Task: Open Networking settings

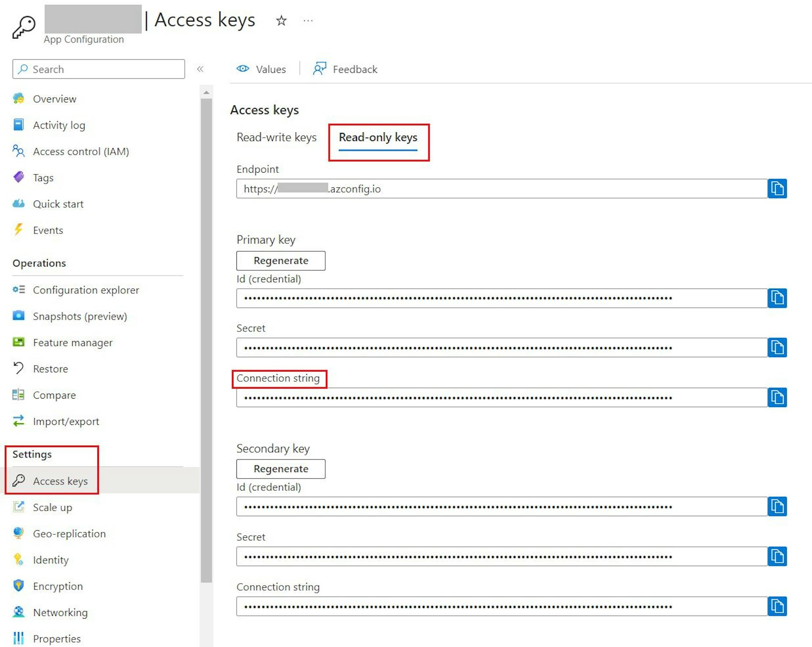Action: (x=60, y=612)
